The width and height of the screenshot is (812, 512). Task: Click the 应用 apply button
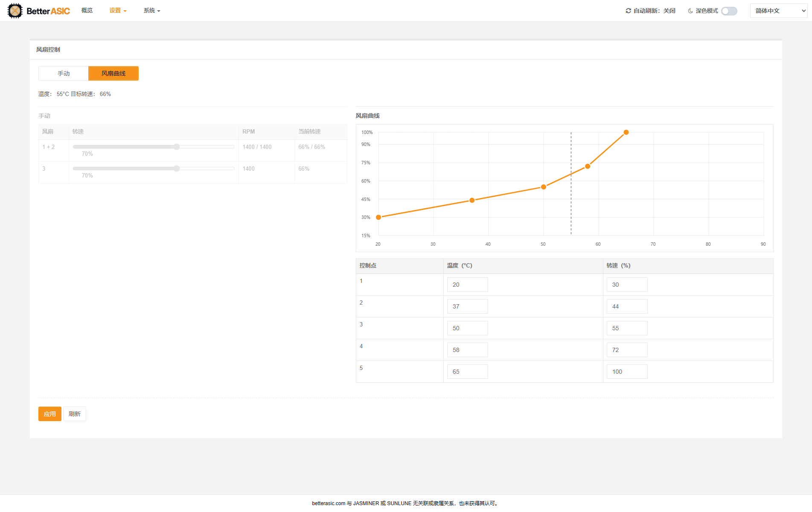click(50, 414)
